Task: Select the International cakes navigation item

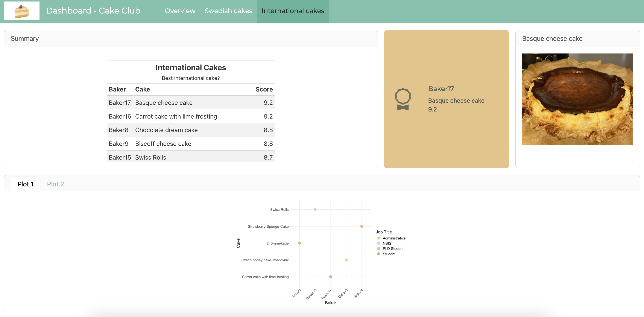Action: click(293, 11)
